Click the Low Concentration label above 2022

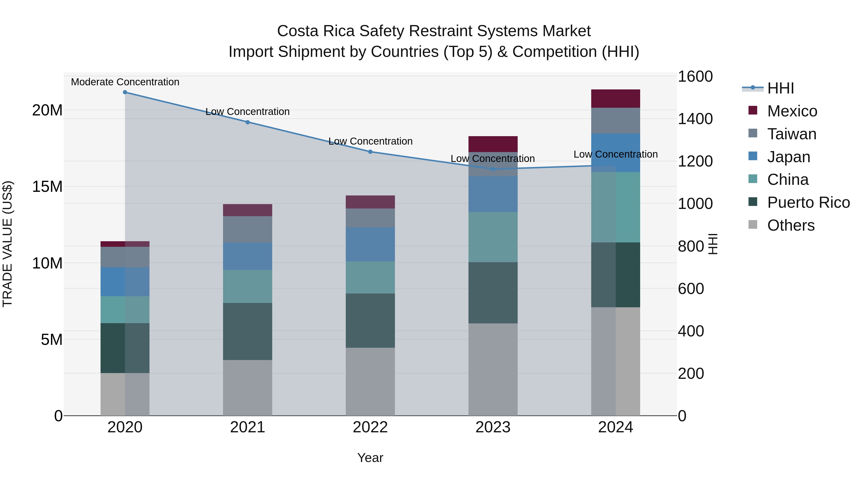click(x=370, y=141)
